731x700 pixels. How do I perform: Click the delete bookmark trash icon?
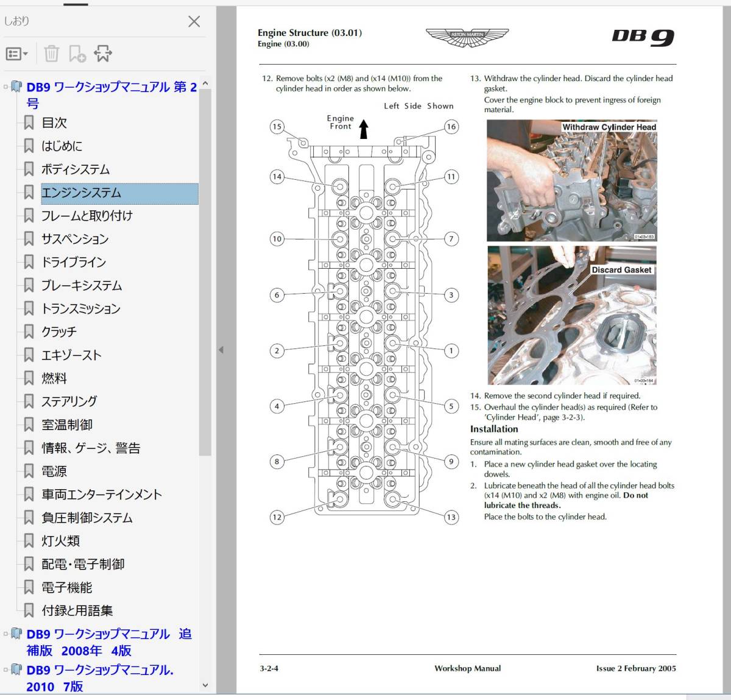tap(52, 54)
